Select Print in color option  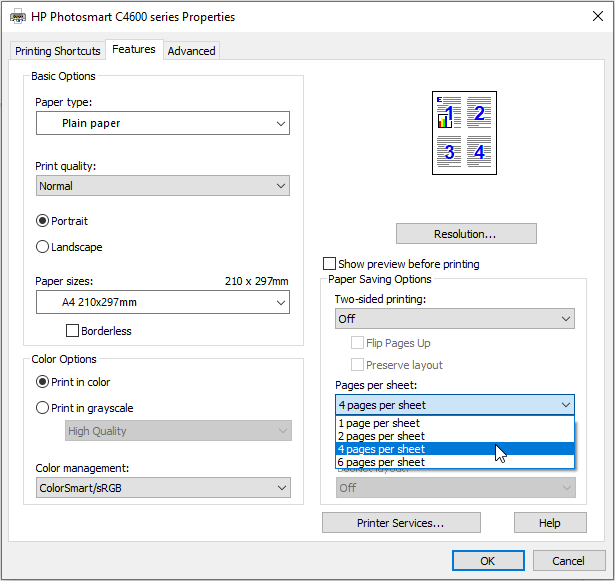pos(43,382)
